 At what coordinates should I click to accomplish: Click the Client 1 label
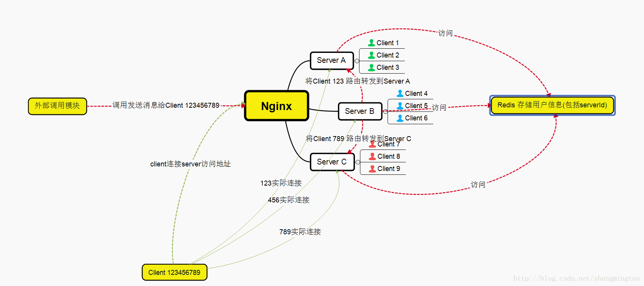(387, 43)
